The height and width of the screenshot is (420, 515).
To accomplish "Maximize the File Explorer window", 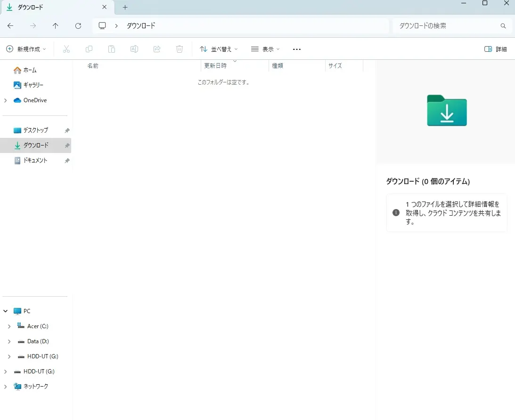I will (x=484, y=3).
